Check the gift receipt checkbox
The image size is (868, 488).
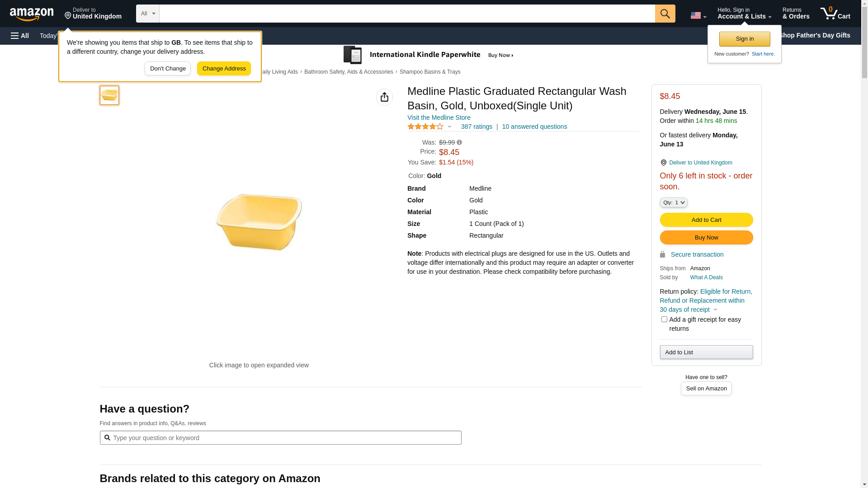point(664,319)
